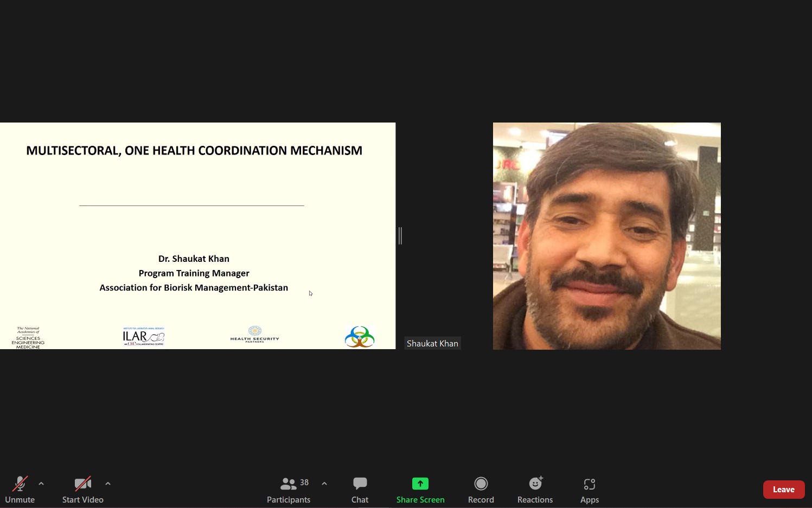Viewport: 812px width, 508px height.
Task: Click the "Association for Biorisk Management-Pakistan" text
Action: (x=194, y=288)
